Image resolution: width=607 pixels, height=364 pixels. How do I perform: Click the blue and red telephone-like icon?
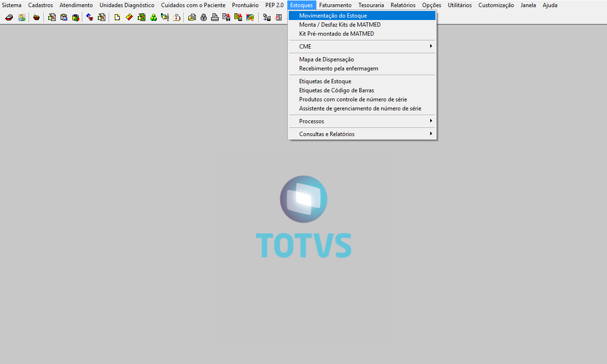tap(90, 18)
